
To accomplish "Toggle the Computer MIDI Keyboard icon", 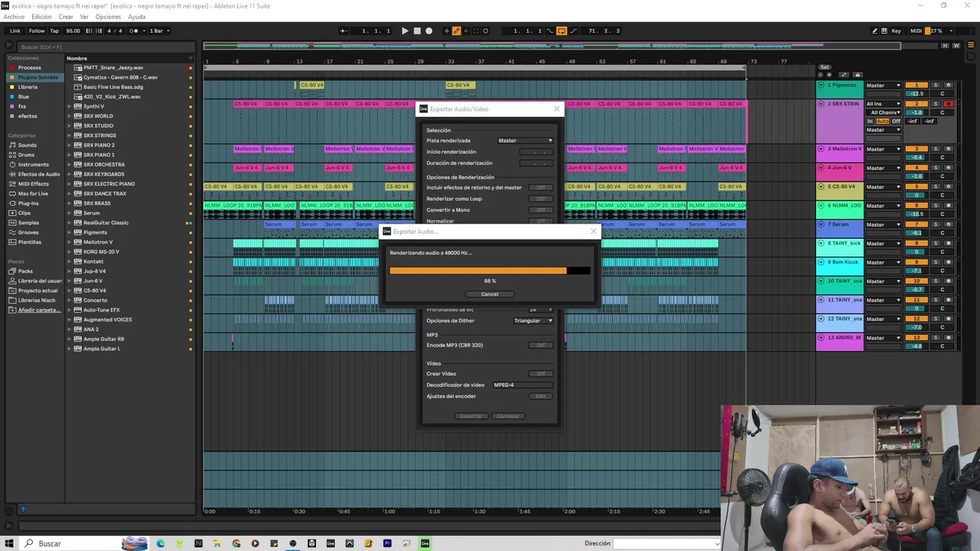I will tap(885, 31).
